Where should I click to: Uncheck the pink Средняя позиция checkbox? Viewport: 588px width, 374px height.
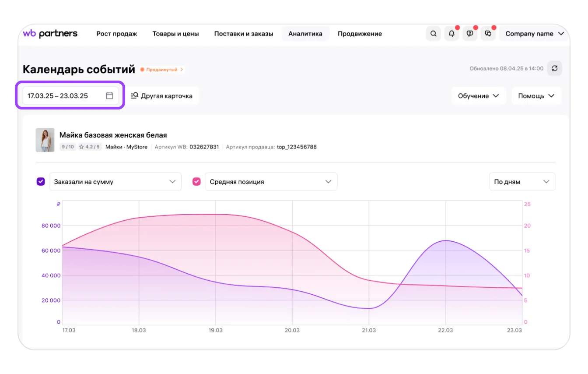pos(197,181)
